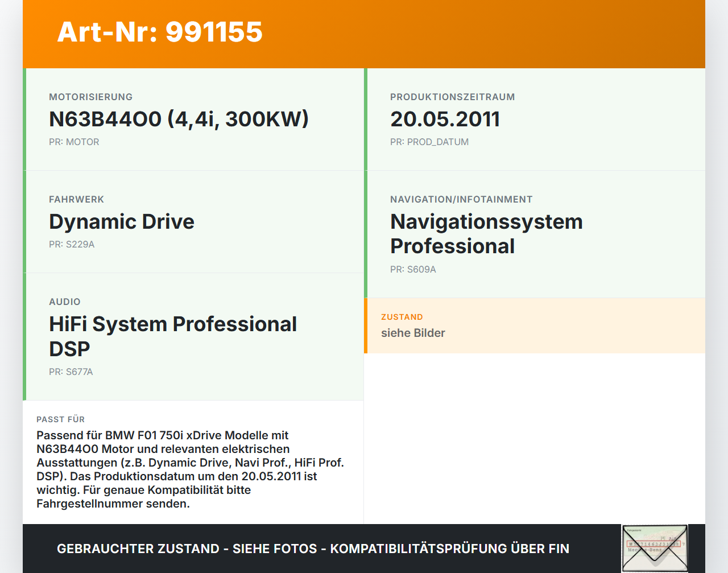Select HiFi System Professional DSP entry
This screenshot has width=728, height=573.
[173, 336]
